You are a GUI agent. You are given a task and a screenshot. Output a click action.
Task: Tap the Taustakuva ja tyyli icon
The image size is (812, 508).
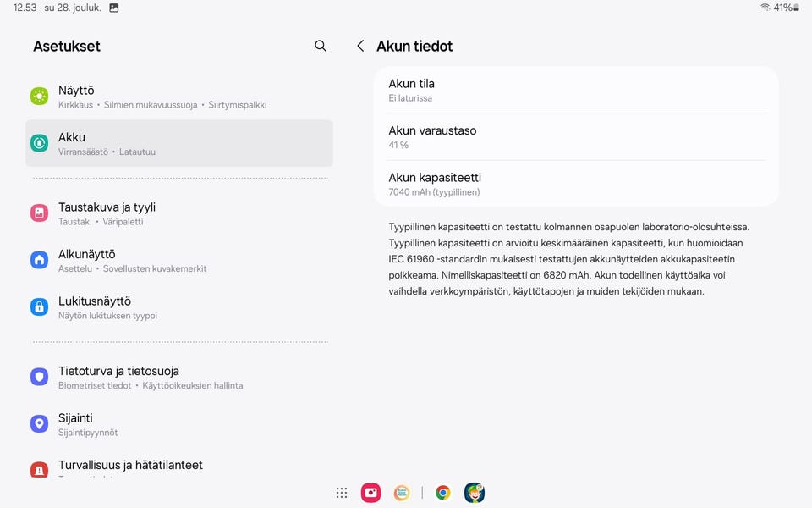click(40, 213)
